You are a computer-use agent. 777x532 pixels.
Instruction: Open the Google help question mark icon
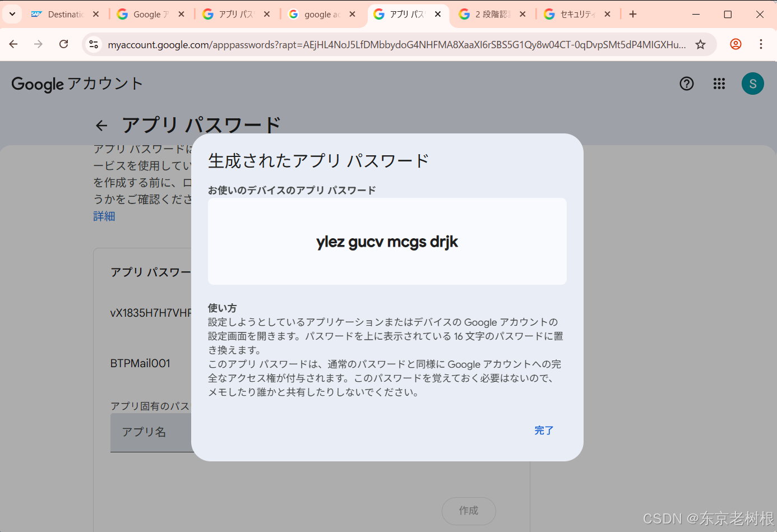(x=687, y=84)
